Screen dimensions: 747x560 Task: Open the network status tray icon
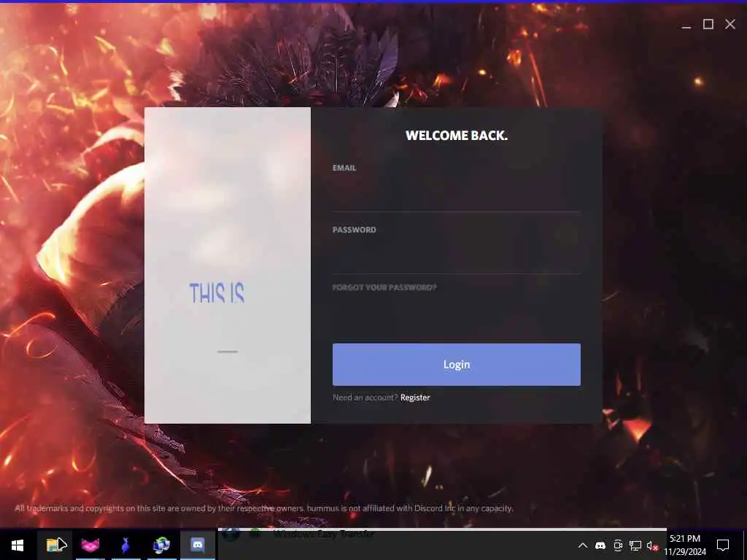click(635, 545)
